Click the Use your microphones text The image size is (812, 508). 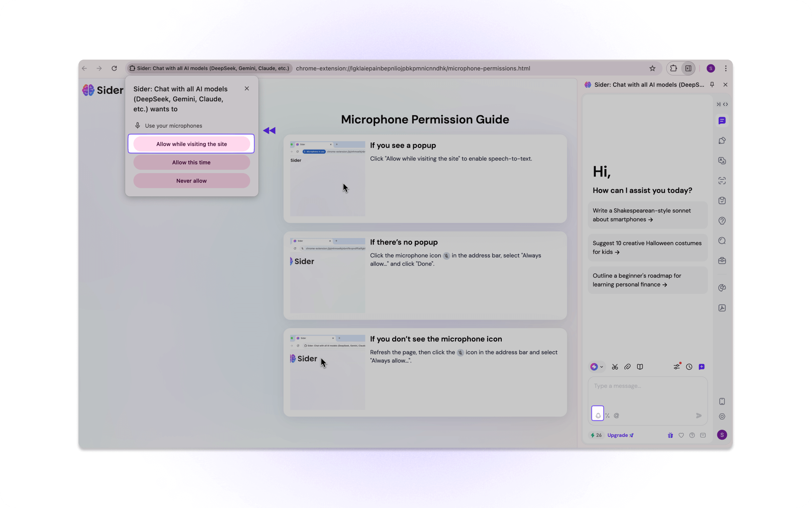174,126
